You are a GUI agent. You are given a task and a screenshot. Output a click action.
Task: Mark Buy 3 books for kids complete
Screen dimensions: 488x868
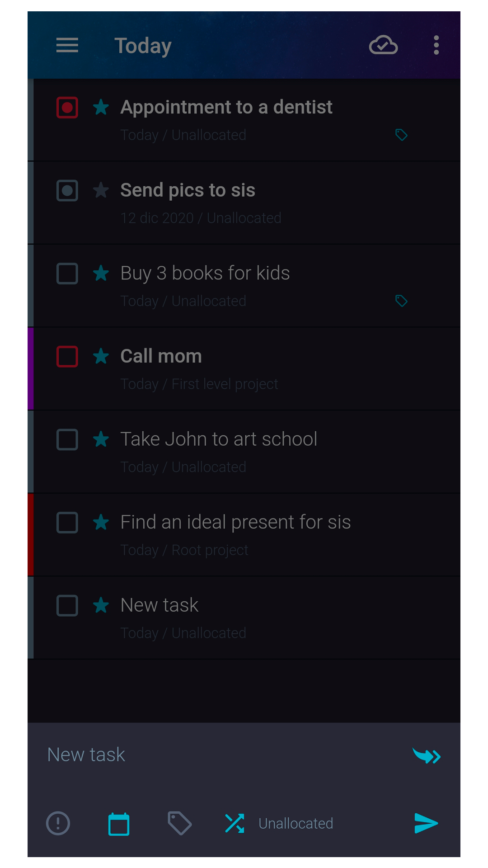(x=67, y=274)
